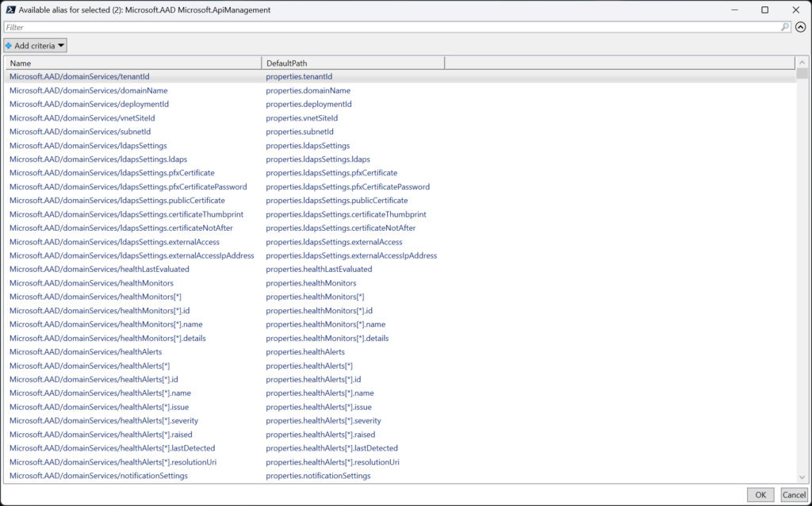The height and width of the screenshot is (506, 812).
Task: Click the scrollbar up arrow
Action: [x=802, y=62]
